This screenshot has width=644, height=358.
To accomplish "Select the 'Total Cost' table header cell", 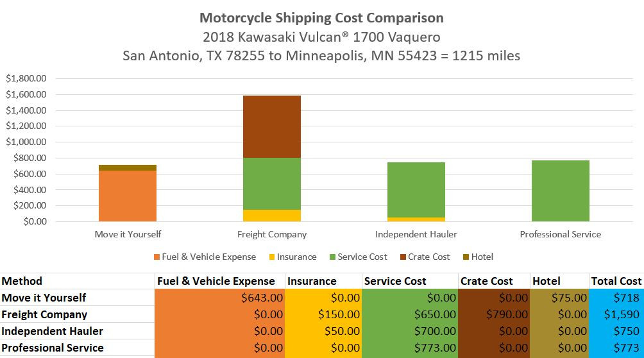I will [x=616, y=281].
